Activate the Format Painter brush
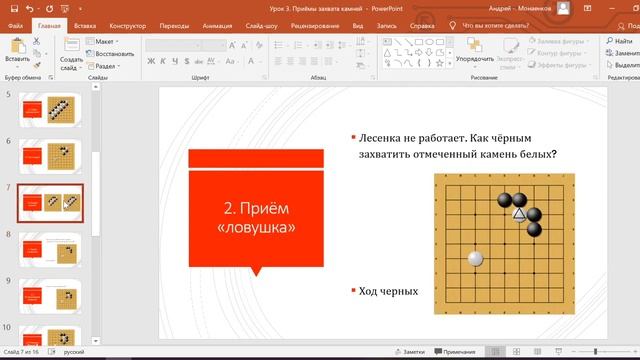This screenshot has height=360, width=640. click(x=37, y=65)
